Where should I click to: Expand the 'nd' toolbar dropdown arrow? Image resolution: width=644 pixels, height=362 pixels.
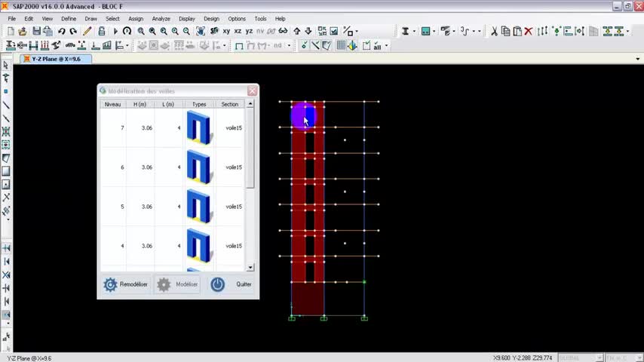[x=289, y=46]
